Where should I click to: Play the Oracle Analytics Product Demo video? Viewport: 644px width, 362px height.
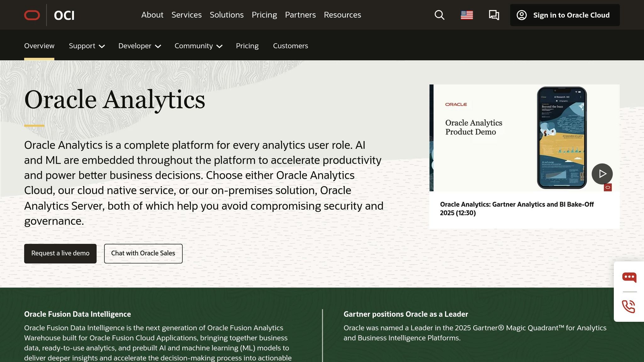[x=602, y=174]
